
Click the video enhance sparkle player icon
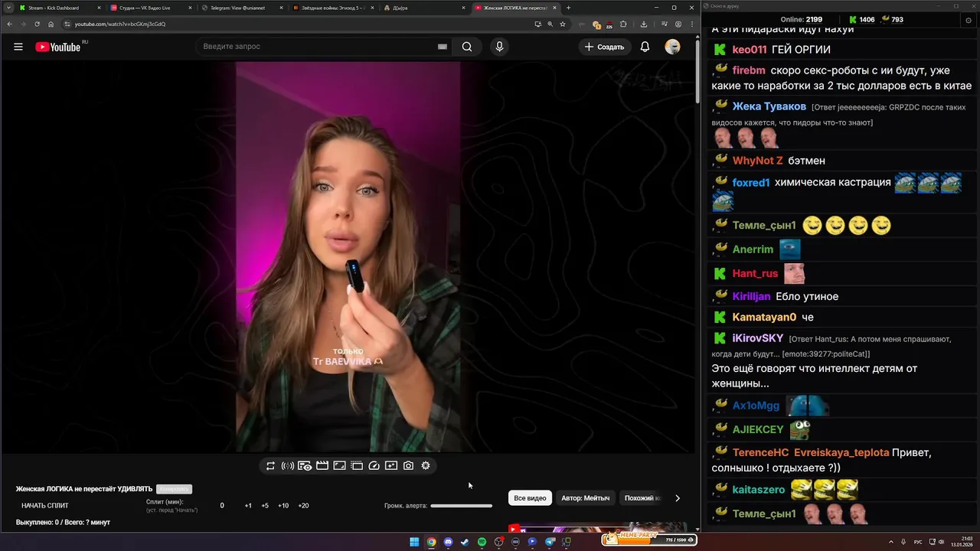coord(391,465)
